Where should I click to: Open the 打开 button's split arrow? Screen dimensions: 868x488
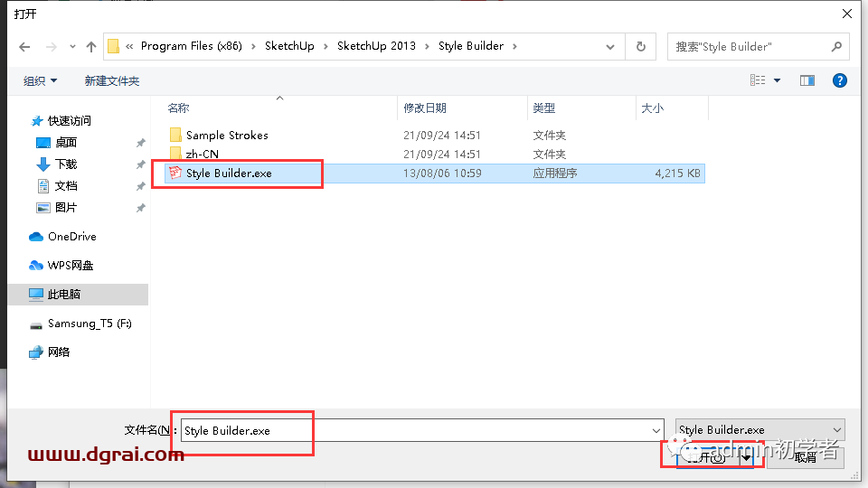click(x=746, y=457)
